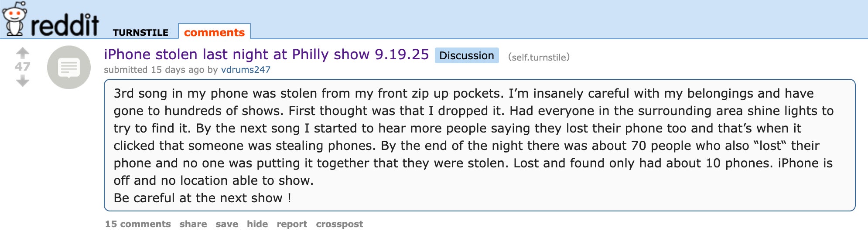The image size is (868, 238).
Task: Upvote the stolen iPhone post
Action: (x=23, y=53)
